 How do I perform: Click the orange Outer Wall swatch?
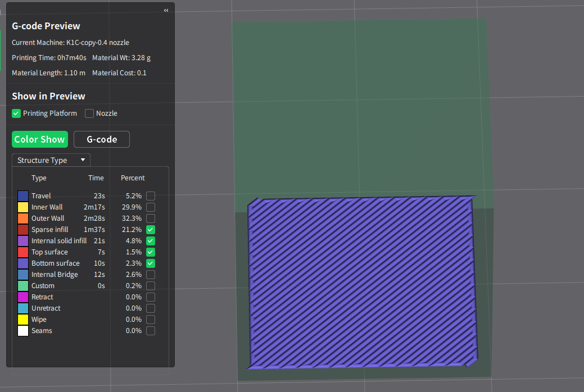23,218
